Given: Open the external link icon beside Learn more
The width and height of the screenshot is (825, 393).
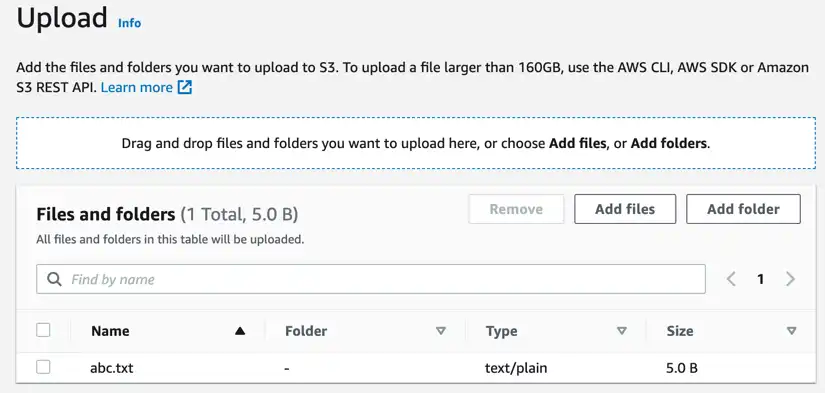Looking at the screenshot, I should click(x=185, y=87).
